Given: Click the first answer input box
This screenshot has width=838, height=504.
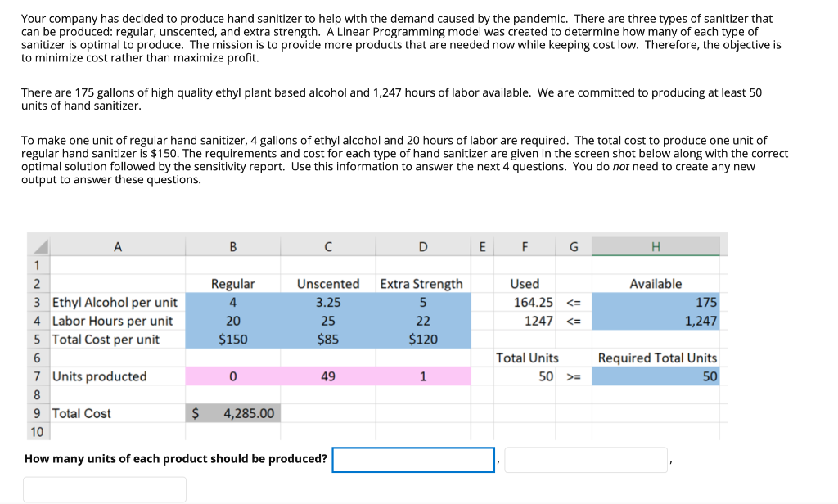Looking at the screenshot, I should pos(413,459).
